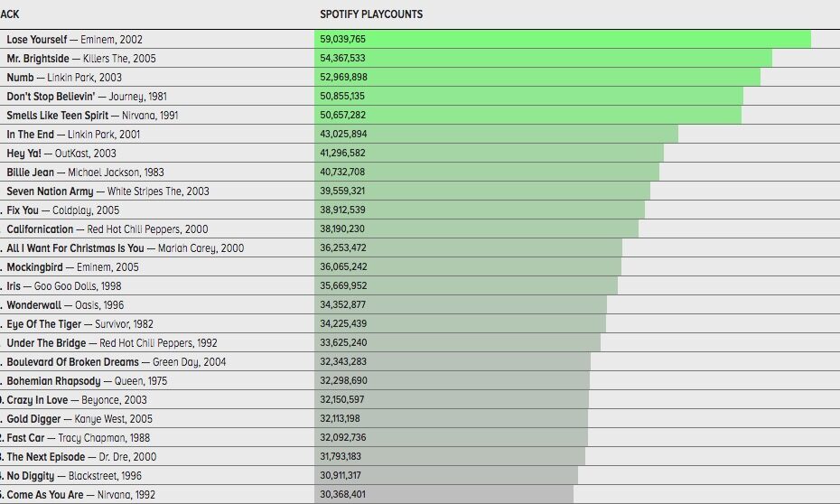The height and width of the screenshot is (504, 840).
Task: Click Don't Stop Believin' — Journey track
Action: pyautogui.click(x=87, y=97)
